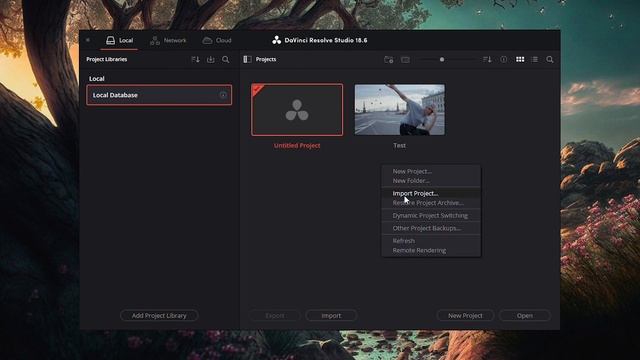Select the Local Database library
The image size is (640, 360).
tap(159, 95)
